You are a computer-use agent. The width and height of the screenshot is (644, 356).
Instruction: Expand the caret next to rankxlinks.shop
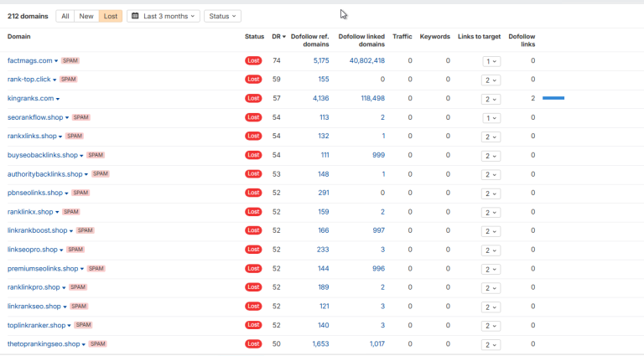point(60,137)
